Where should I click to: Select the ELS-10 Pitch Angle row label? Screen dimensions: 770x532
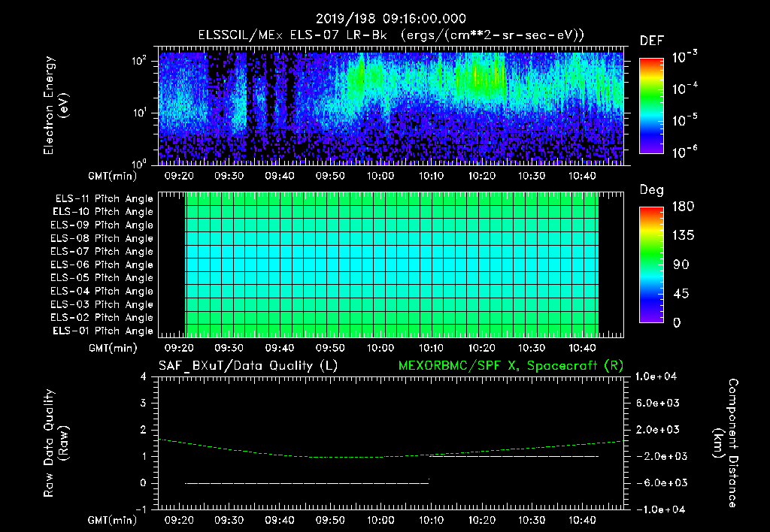103,212
